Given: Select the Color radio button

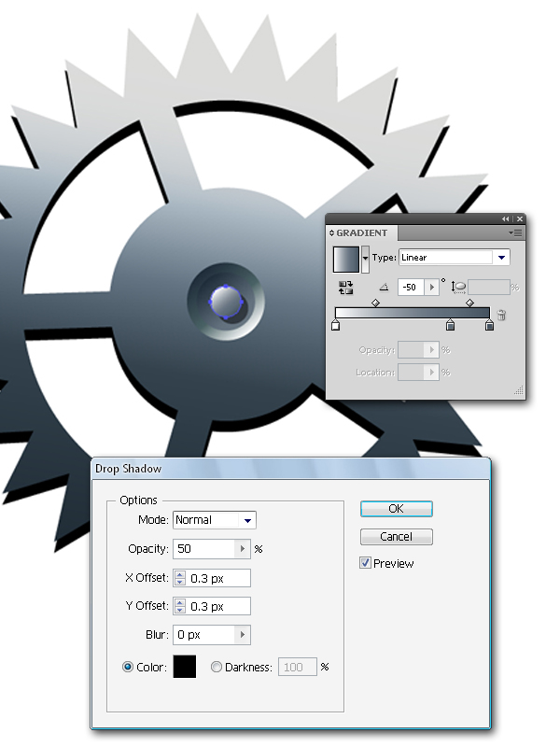Looking at the screenshot, I should click(x=128, y=667).
